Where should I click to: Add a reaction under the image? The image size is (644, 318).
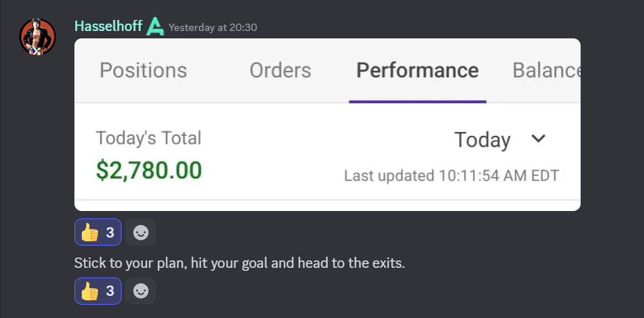click(141, 232)
